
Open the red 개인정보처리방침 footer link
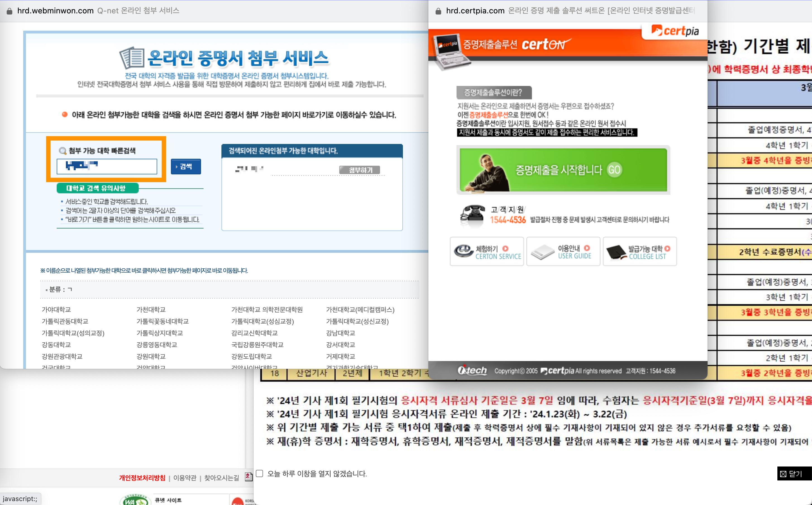pyautogui.click(x=142, y=478)
